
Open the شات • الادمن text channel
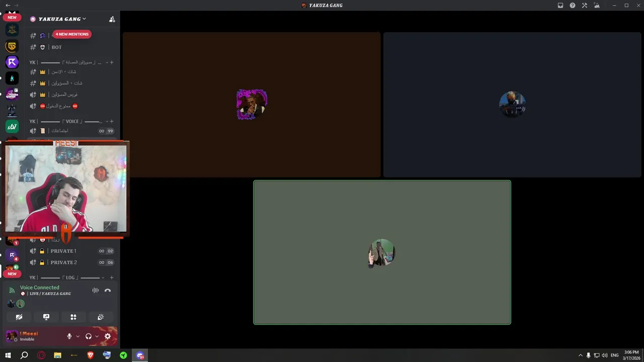click(x=72, y=71)
